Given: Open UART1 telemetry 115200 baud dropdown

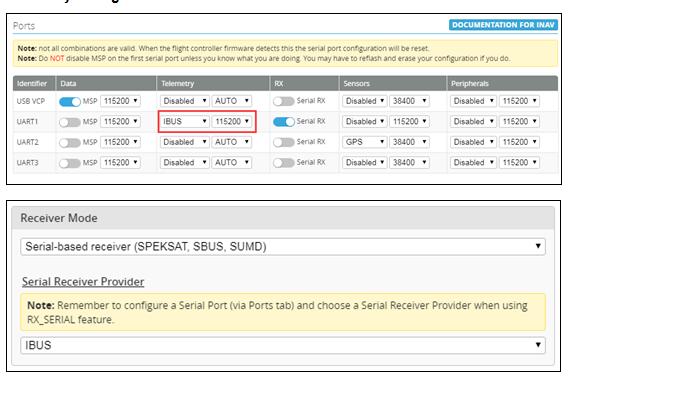Looking at the screenshot, I should [x=232, y=122].
